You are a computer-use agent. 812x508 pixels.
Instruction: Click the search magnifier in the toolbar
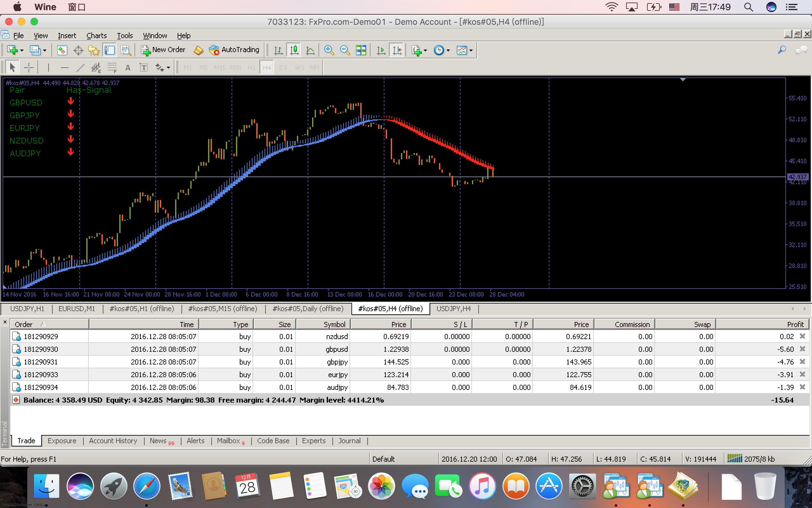[x=782, y=50]
